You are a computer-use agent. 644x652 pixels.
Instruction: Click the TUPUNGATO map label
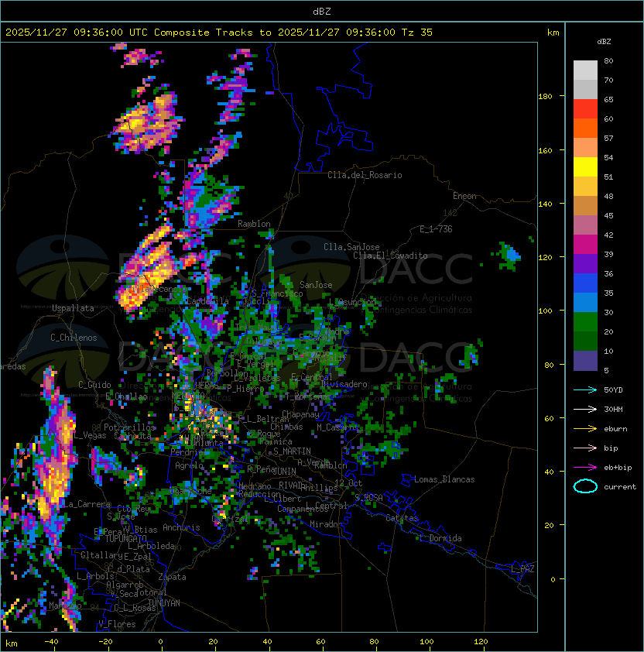(x=125, y=539)
